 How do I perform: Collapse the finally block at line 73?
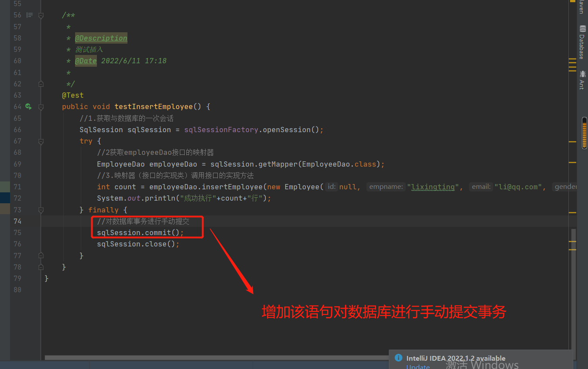point(41,210)
